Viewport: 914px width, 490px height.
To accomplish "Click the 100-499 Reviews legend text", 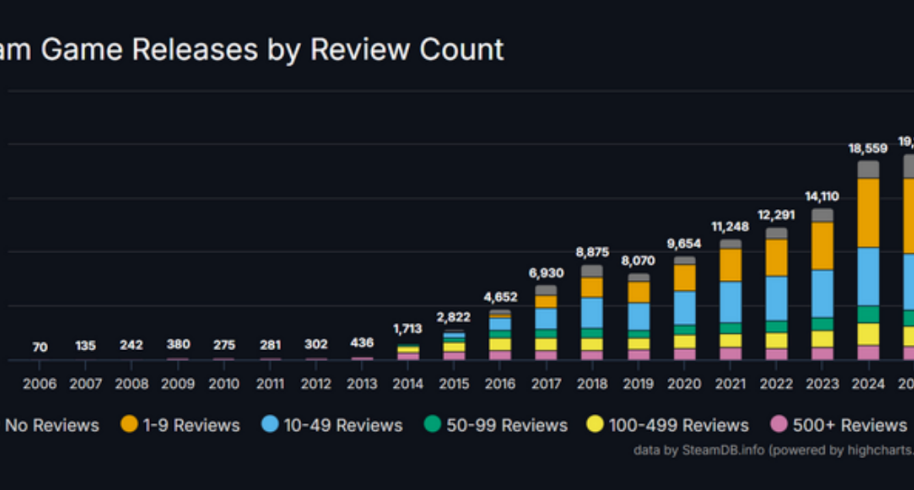I will click(x=675, y=425).
